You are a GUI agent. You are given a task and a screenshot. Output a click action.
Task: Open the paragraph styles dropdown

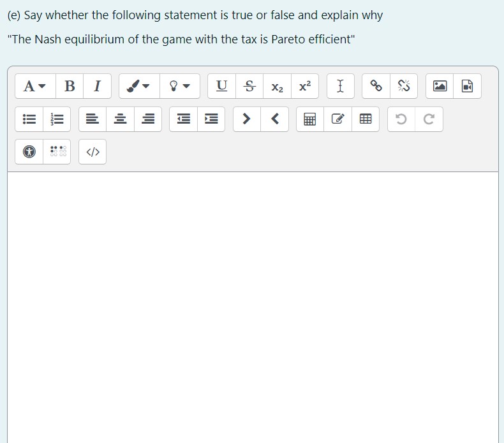click(35, 86)
